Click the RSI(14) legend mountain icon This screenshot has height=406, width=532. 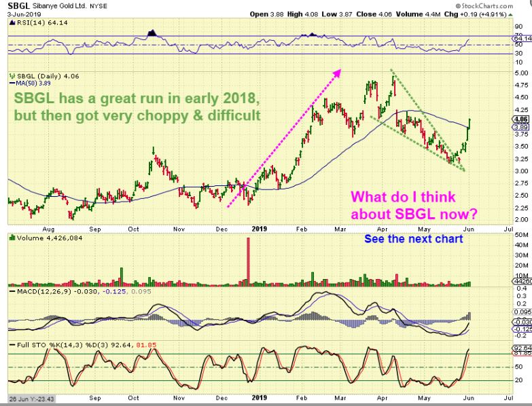coord(12,22)
